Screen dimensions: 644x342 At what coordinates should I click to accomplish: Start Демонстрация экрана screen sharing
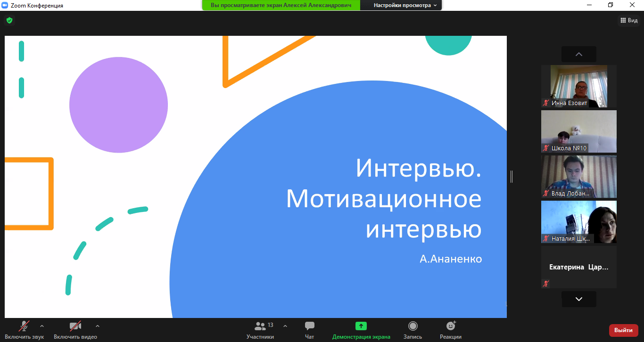361,330
